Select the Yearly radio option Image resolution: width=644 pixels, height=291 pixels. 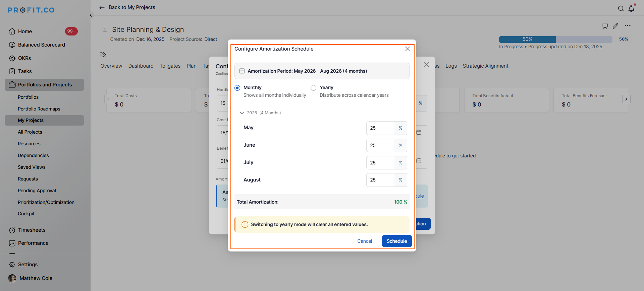pyautogui.click(x=313, y=88)
